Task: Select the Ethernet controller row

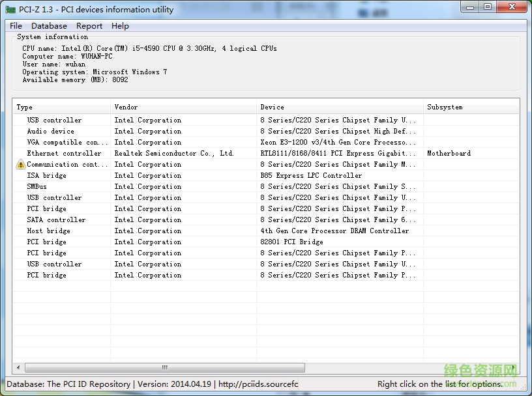Action: point(266,153)
